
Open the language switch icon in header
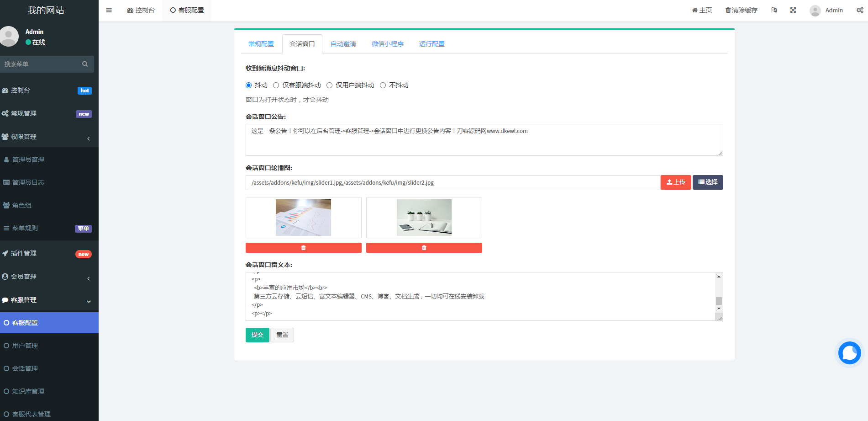(774, 10)
